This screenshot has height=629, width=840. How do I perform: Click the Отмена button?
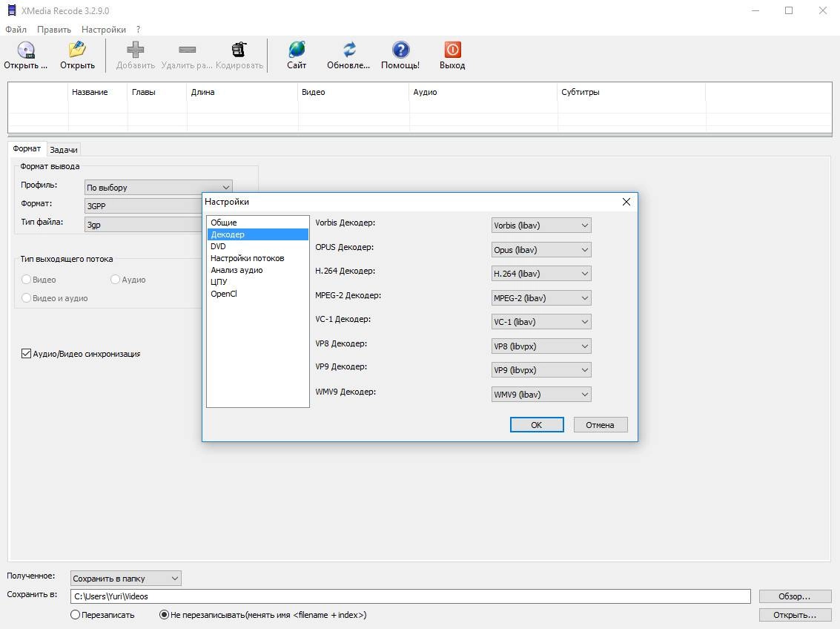(600, 425)
